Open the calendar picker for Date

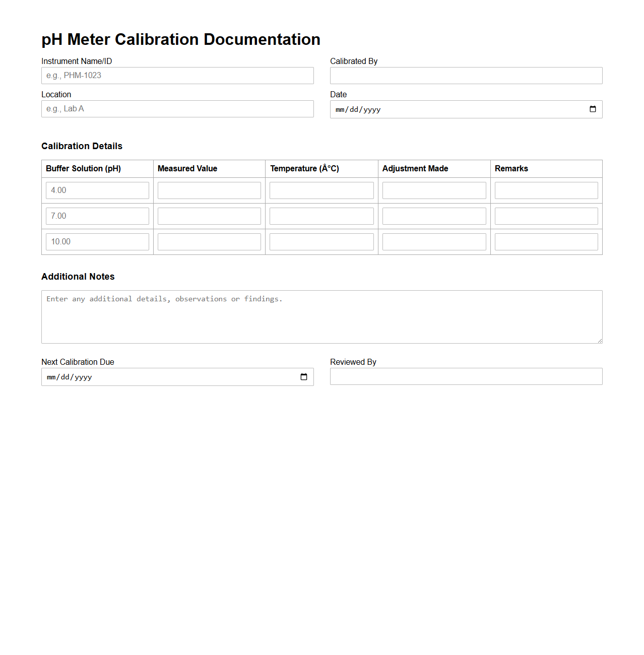pos(593,109)
